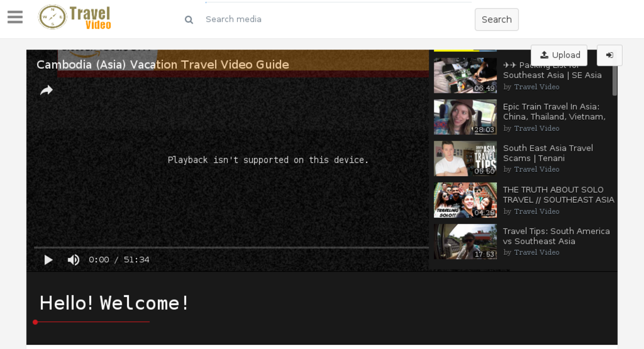Screen dimensions: 644x349
Task: Open "South East Asia Travel Scams | Tenani"
Action: 548,153
